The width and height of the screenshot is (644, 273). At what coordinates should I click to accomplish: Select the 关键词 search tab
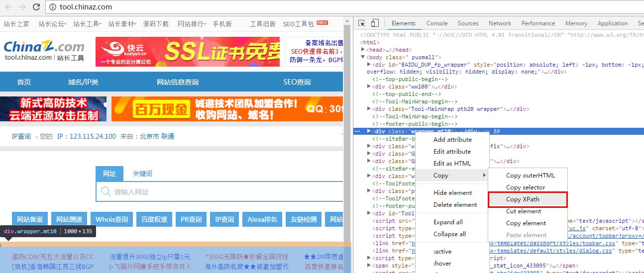point(142,174)
